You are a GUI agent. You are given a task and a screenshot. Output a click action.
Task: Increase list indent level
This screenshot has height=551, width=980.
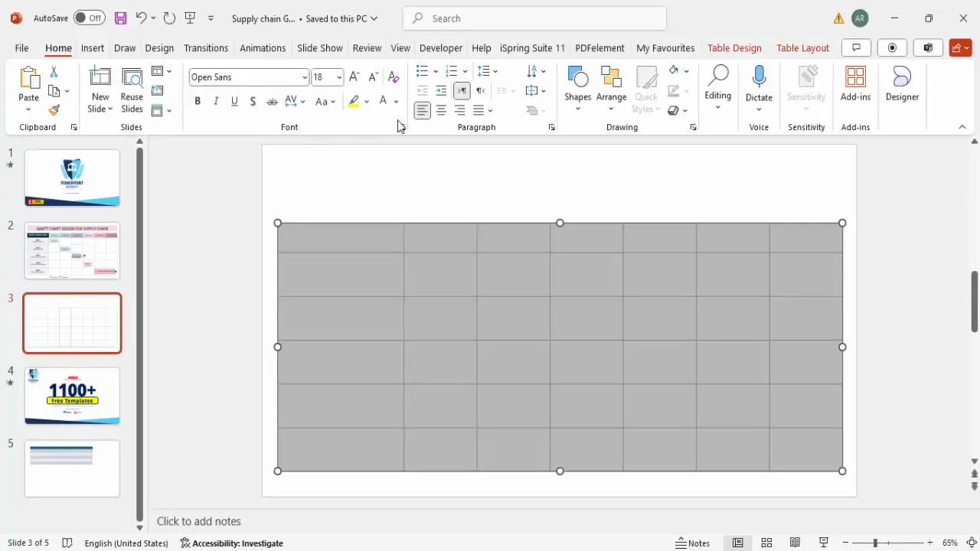pyautogui.click(x=441, y=91)
